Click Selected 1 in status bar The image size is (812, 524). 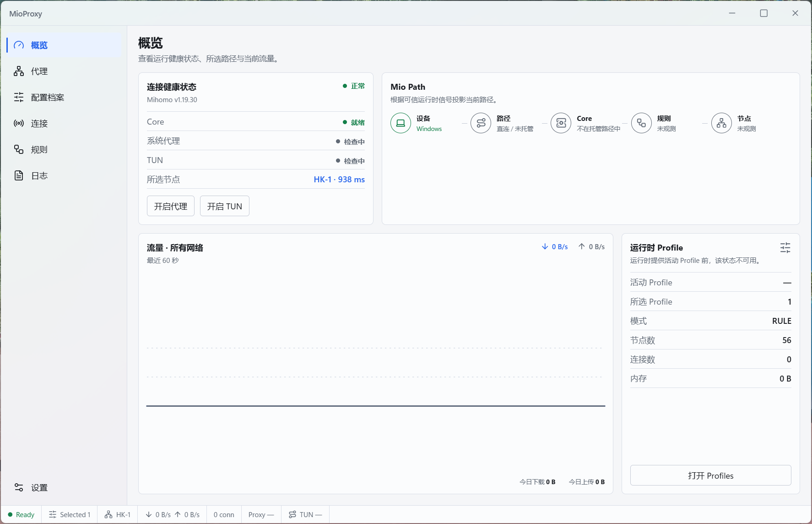(70, 514)
